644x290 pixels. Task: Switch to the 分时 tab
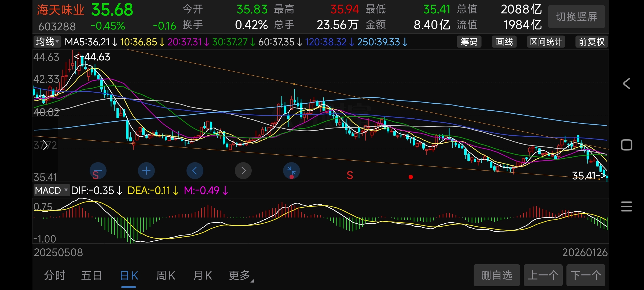tap(55, 275)
